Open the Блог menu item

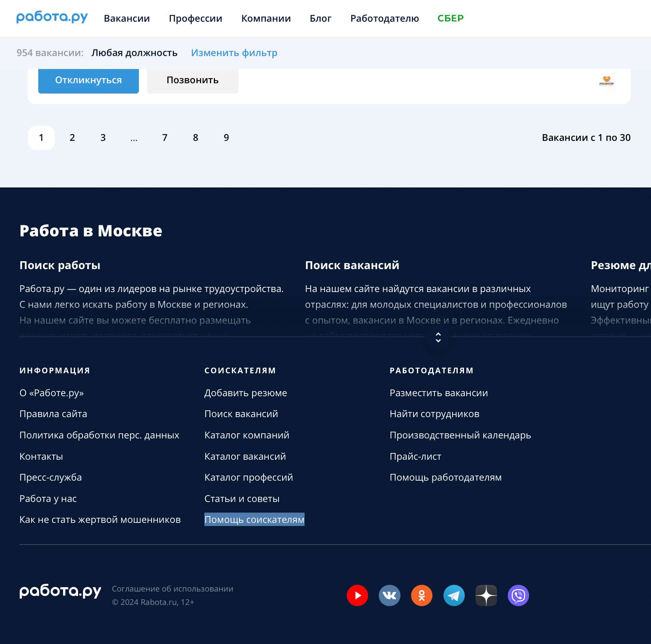pos(321,18)
